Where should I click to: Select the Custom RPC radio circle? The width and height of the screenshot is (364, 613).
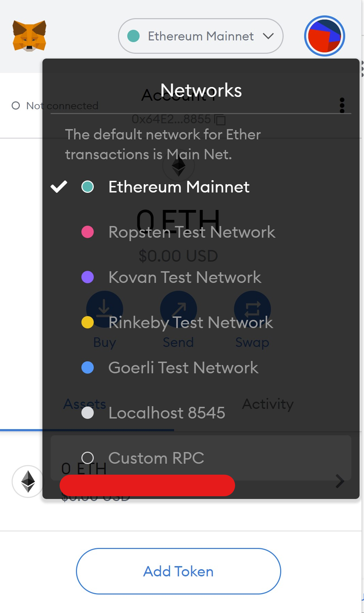tap(88, 458)
